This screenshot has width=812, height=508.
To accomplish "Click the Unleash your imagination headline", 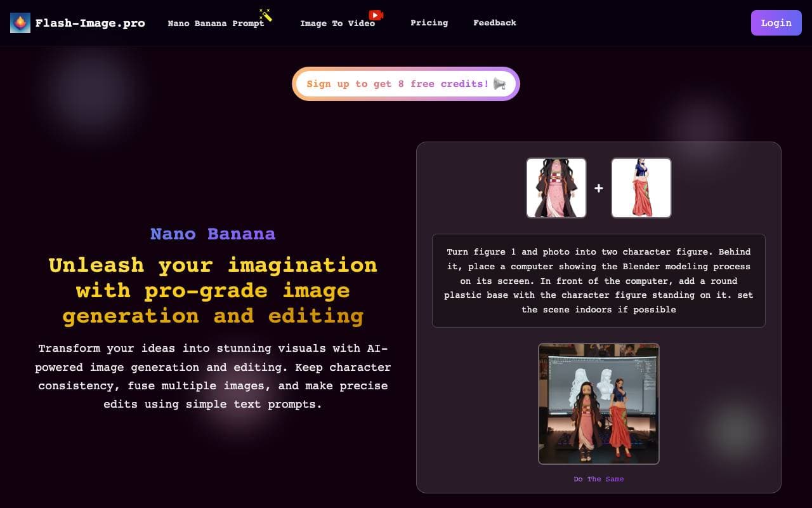I will coord(213,290).
